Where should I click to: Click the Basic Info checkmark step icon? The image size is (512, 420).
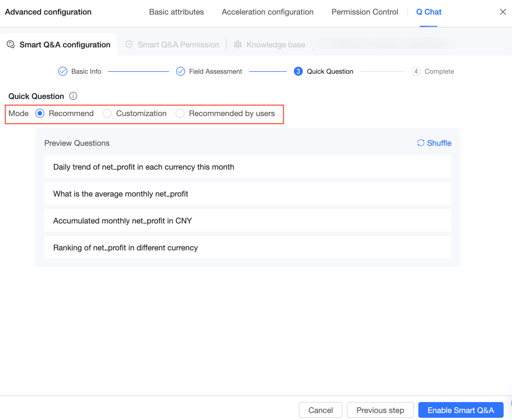63,71
